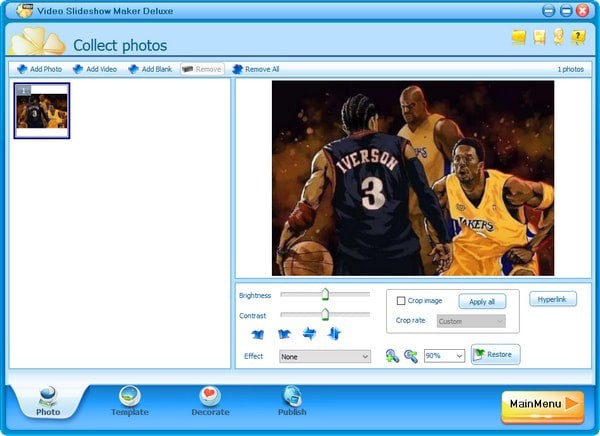Screen dimensions: 600x436
Task: Switch to the Publish tab
Action: coord(292,402)
